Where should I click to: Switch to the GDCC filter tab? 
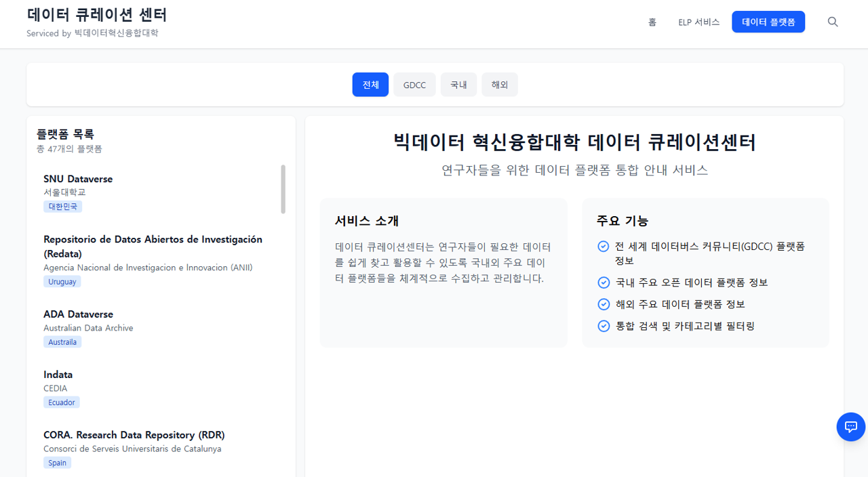(x=414, y=85)
